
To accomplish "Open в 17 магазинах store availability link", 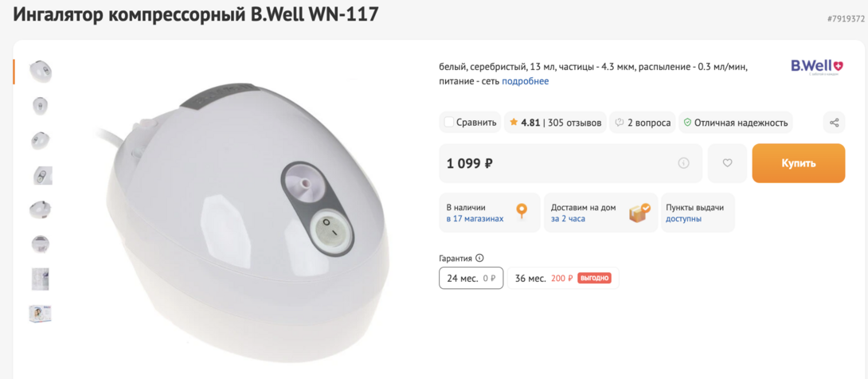I will 475,218.
